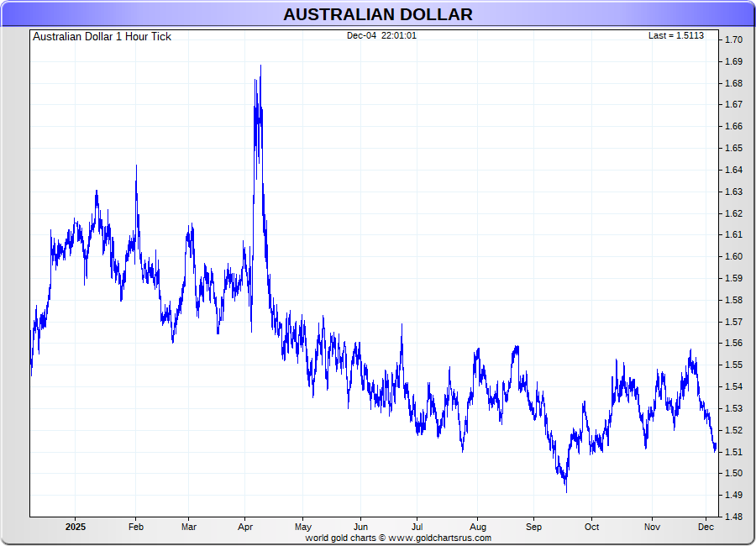Select the Feb marker on the time axis
The width and height of the screenshot is (756, 546).
[x=136, y=528]
